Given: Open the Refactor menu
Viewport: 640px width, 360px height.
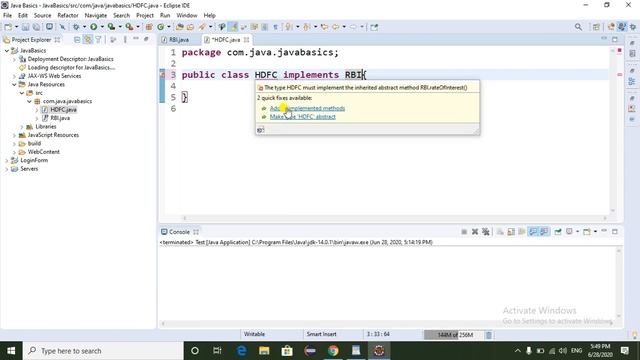Looking at the screenshot, I should point(68,16).
